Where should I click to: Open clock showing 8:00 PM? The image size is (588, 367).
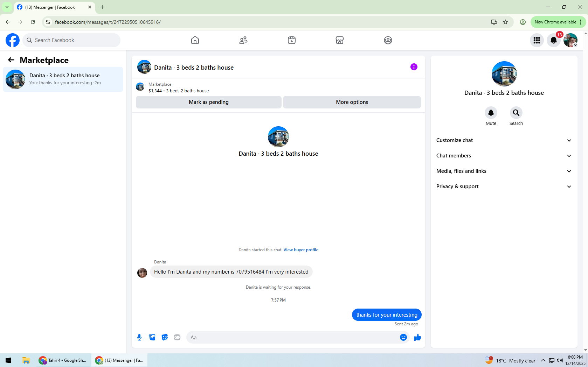click(575, 360)
